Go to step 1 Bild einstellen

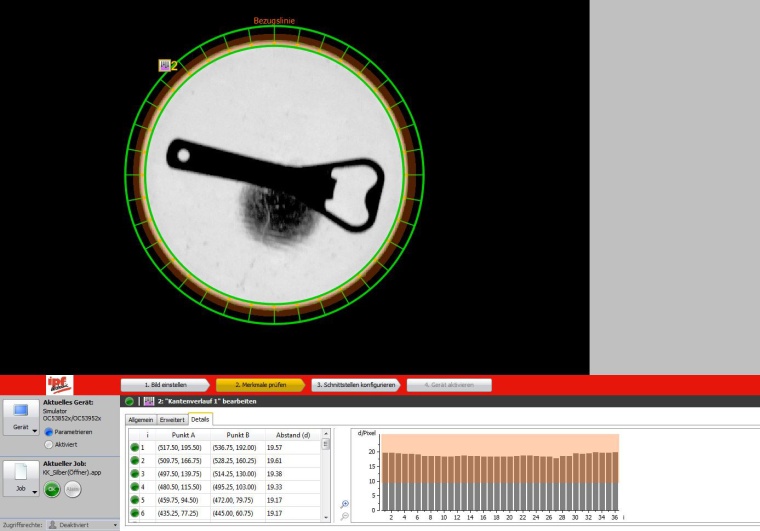pyautogui.click(x=163, y=384)
